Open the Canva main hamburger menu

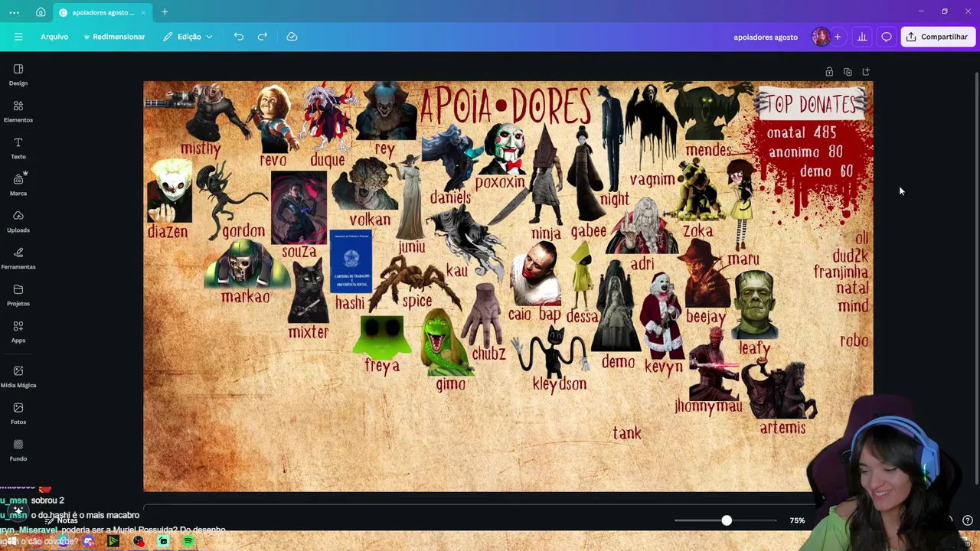(x=18, y=37)
